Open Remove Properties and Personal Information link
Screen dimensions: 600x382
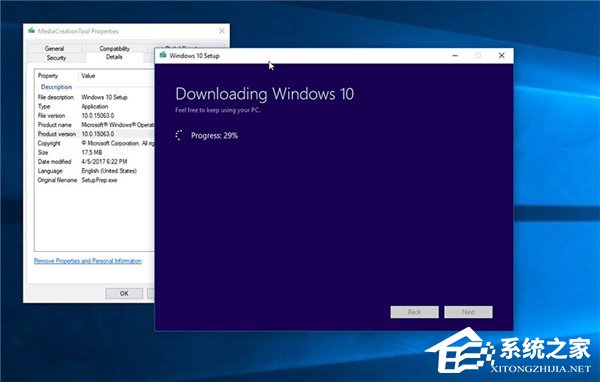88,261
